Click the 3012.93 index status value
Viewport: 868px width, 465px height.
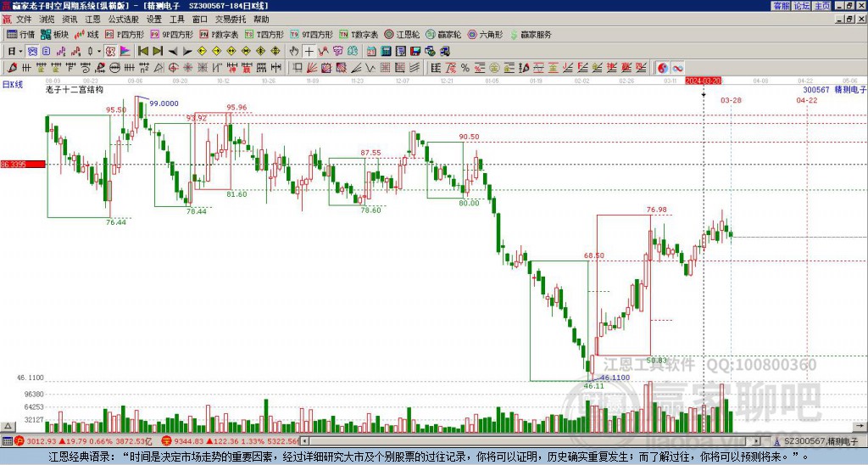point(41,441)
